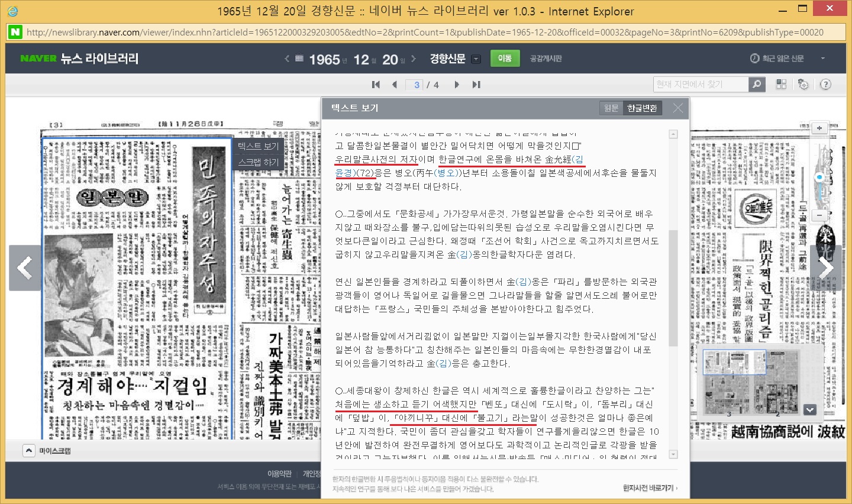Screen dimensions: 852x504
Task: Expand the 최근 읽은 신문 dropdown
Action: click(822, 59)
